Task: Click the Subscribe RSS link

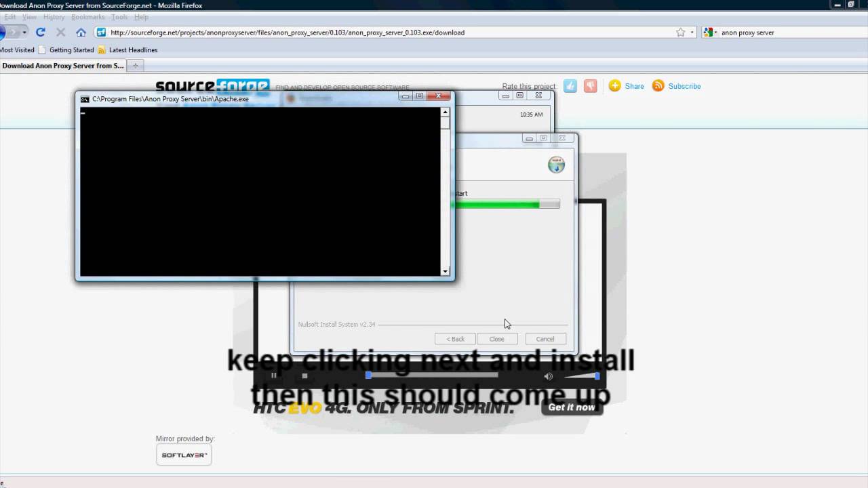Action: tap(684, 86)
